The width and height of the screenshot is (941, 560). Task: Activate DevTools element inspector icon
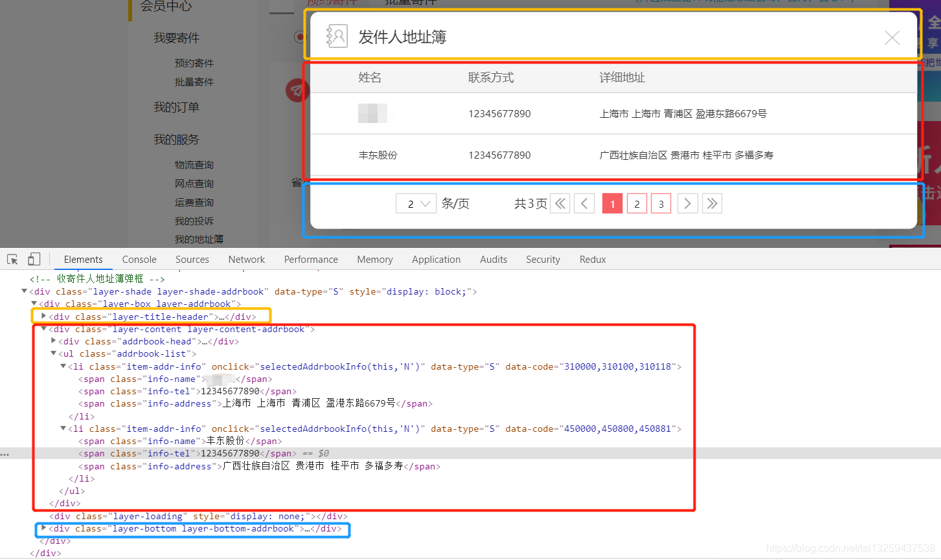[12, 260]
